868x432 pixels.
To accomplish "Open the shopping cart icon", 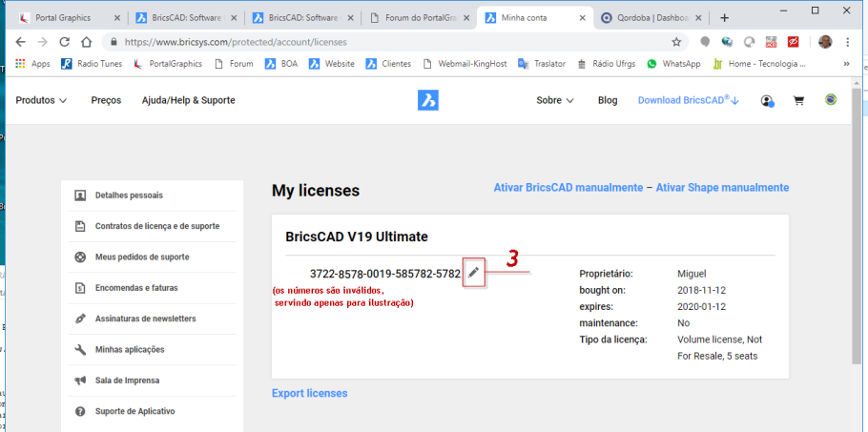I will [798, 101].
